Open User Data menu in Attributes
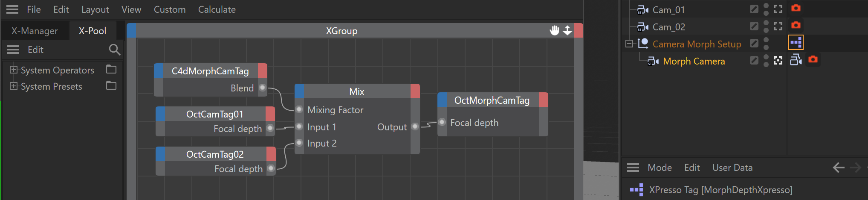 (x=732, y=168)
